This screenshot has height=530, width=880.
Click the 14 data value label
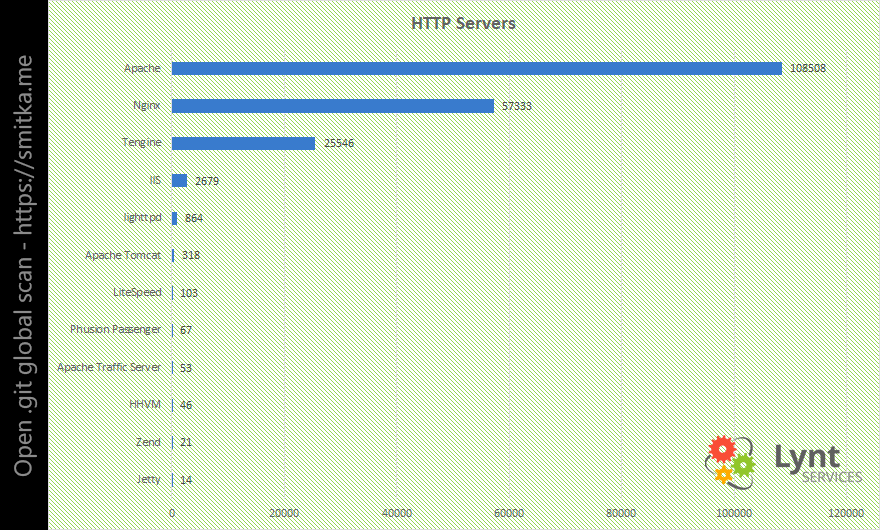pos(186,480)
